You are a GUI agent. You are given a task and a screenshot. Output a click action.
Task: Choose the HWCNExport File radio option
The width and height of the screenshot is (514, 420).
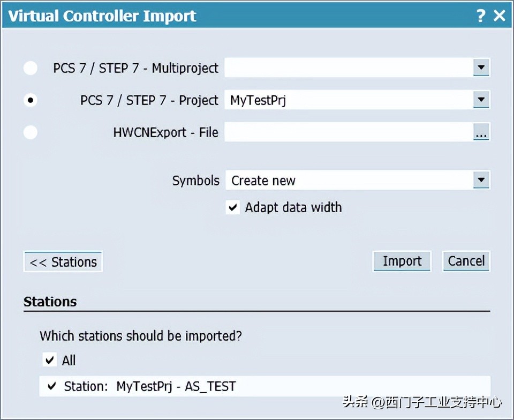(31, 132)
